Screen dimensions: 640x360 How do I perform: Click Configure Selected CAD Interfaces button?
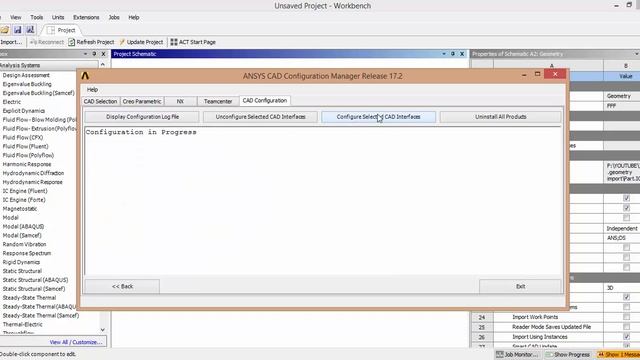click(x=378, y=117)
